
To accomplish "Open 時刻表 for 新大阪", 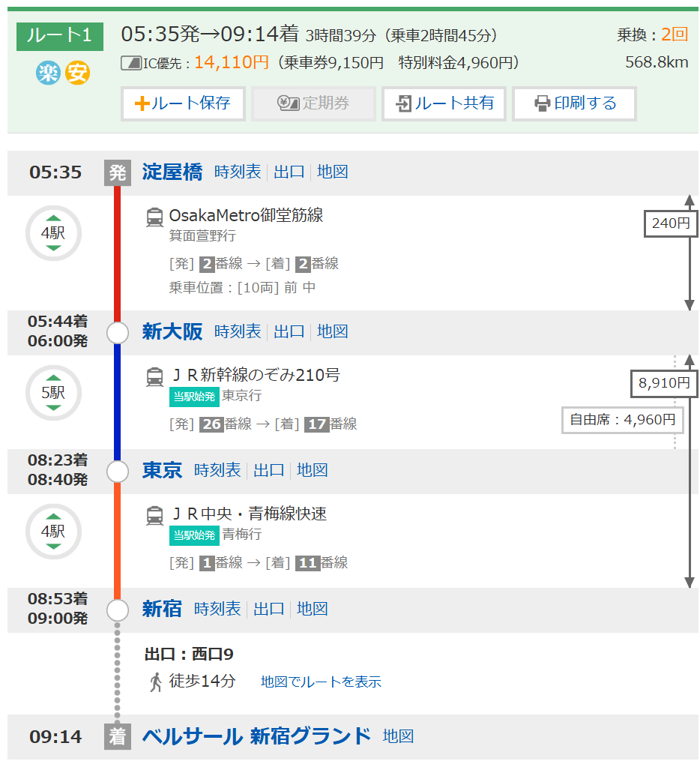I will [238, 332].
